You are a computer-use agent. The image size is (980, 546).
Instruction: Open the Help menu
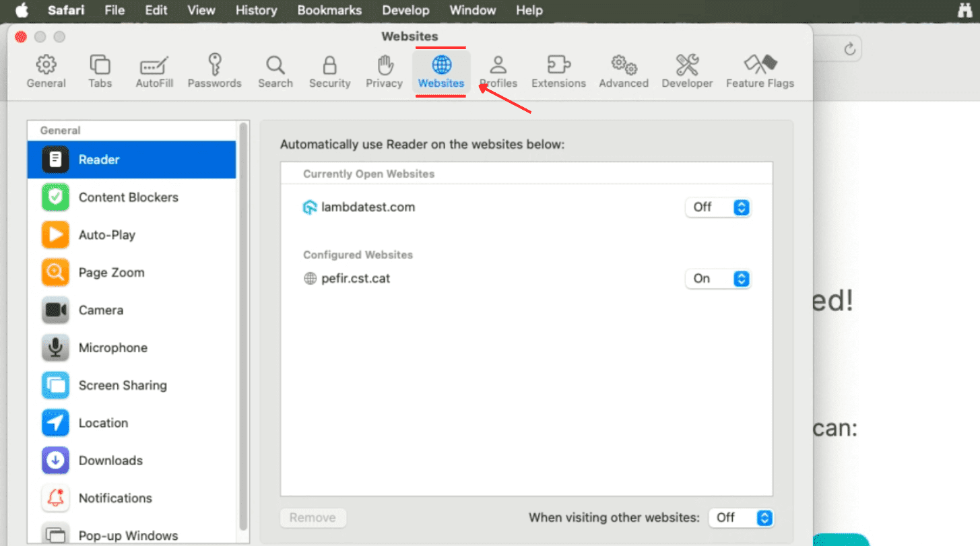point(529,10)
